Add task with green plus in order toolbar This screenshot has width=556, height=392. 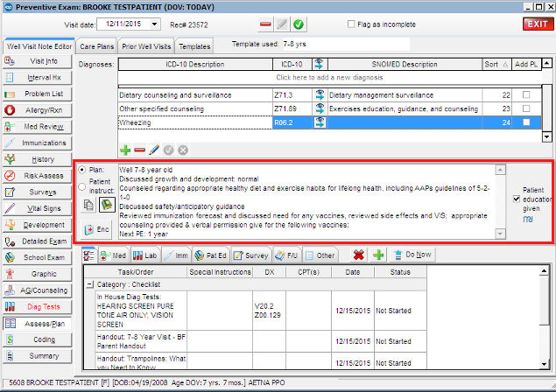click(378, 255)
